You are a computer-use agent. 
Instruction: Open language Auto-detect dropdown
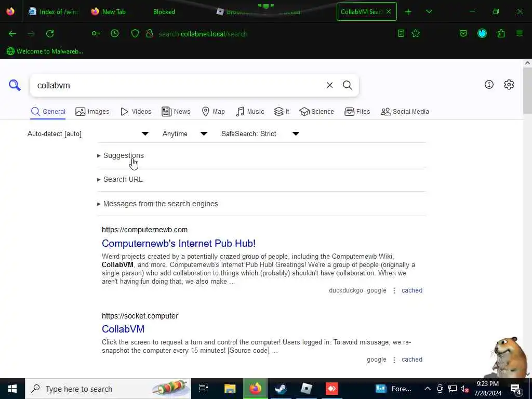point(88,134)
